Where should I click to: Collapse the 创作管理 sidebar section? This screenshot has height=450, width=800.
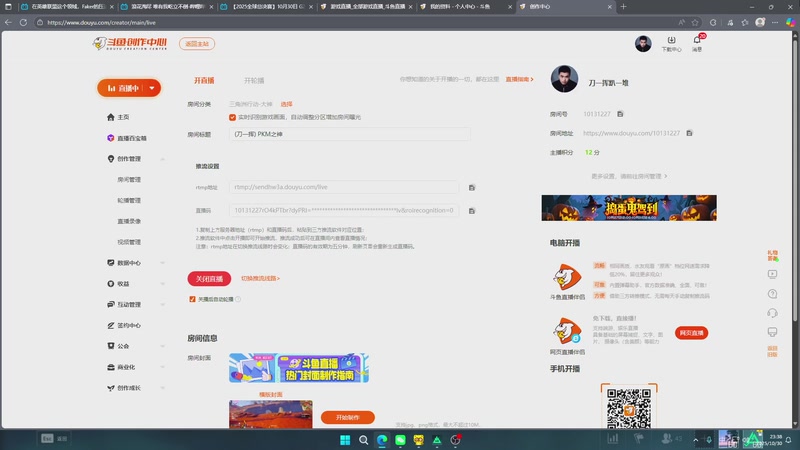[163, 159]
